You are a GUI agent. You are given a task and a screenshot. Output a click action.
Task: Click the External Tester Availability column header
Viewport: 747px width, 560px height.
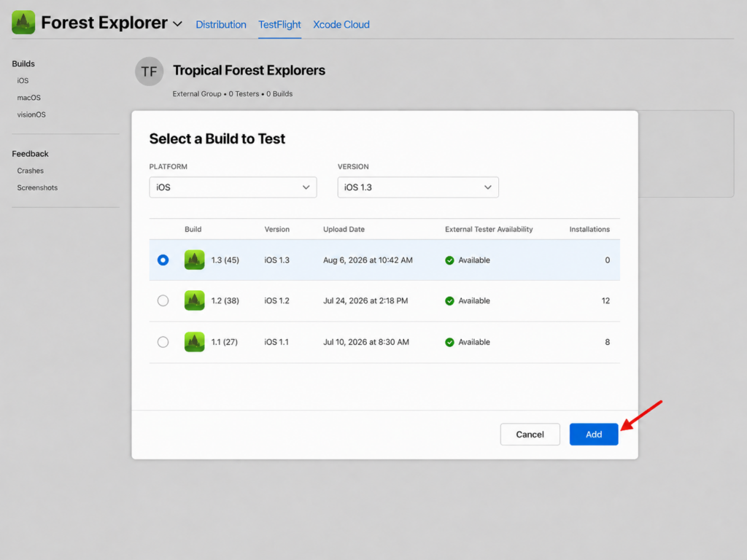[489, 229]
